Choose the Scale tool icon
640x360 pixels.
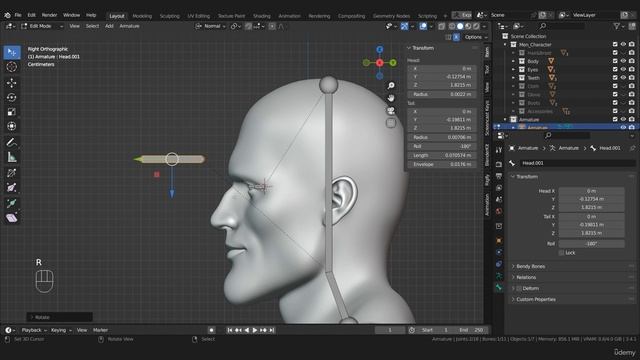click(x=11, y=112)
